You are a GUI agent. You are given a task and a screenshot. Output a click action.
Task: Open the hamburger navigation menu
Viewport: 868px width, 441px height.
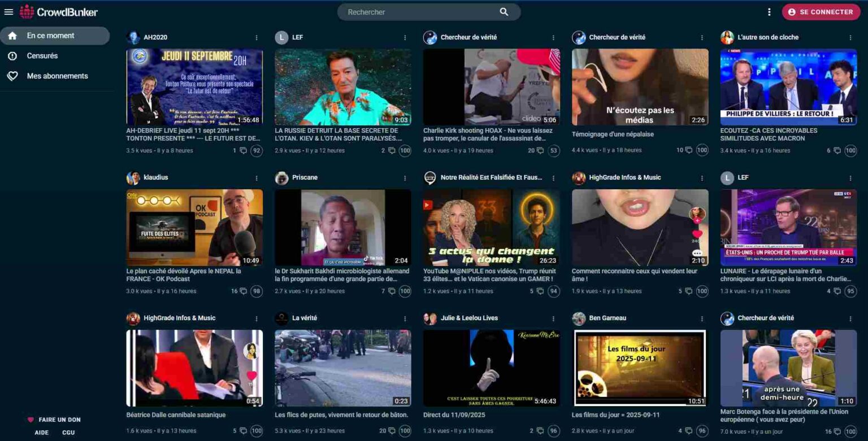point(8,12)
